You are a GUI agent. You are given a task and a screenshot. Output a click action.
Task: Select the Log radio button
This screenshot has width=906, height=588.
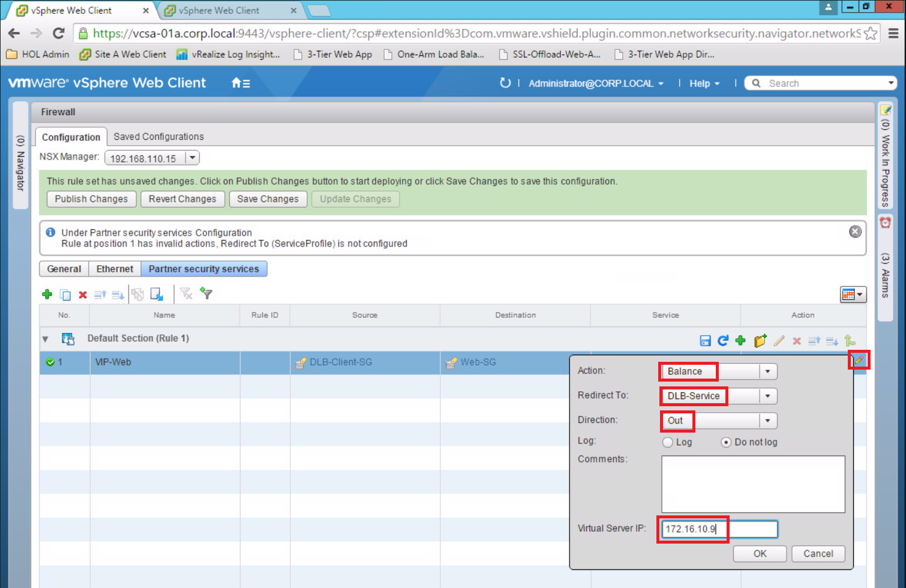click(667, 442)
